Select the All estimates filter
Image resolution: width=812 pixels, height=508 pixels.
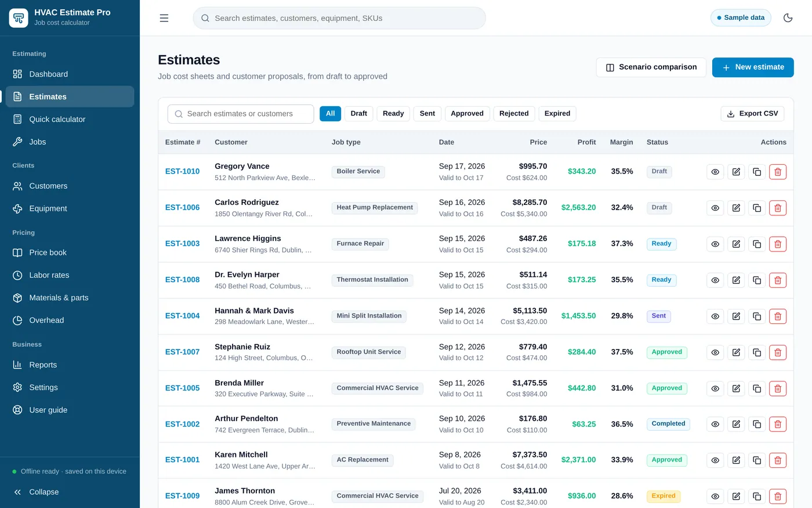coord(330,114)
